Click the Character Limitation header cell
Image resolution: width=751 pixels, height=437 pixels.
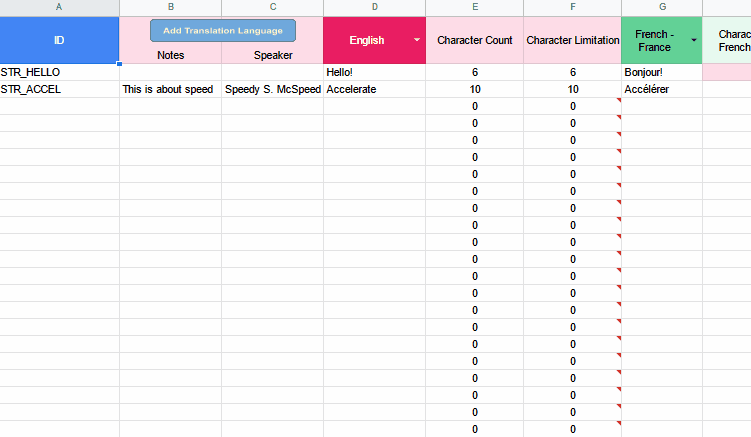click(x=572, y=40)
